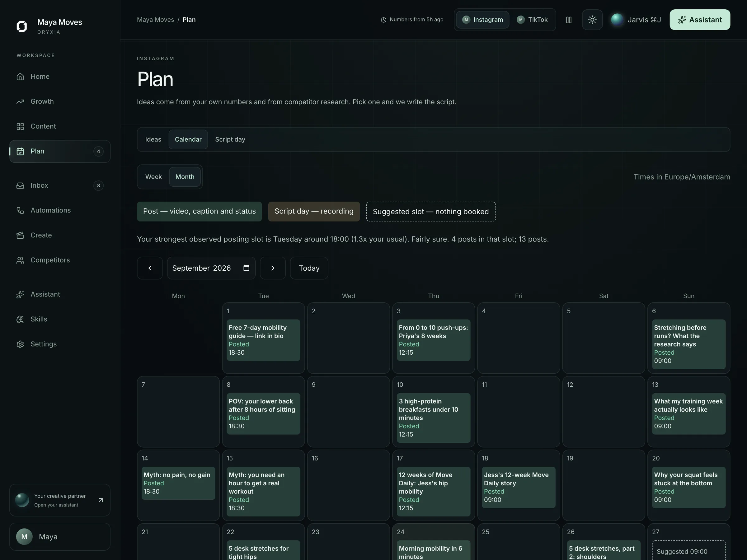Open Jess's 12-week Move Daily story
The image size is (747, 560).
518,488
